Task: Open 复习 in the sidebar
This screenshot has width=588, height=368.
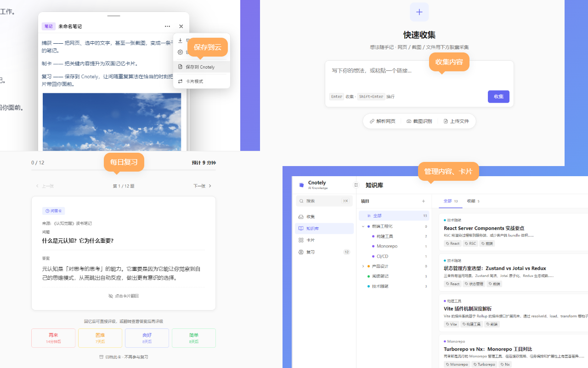Action: click(x=324, y=252)
